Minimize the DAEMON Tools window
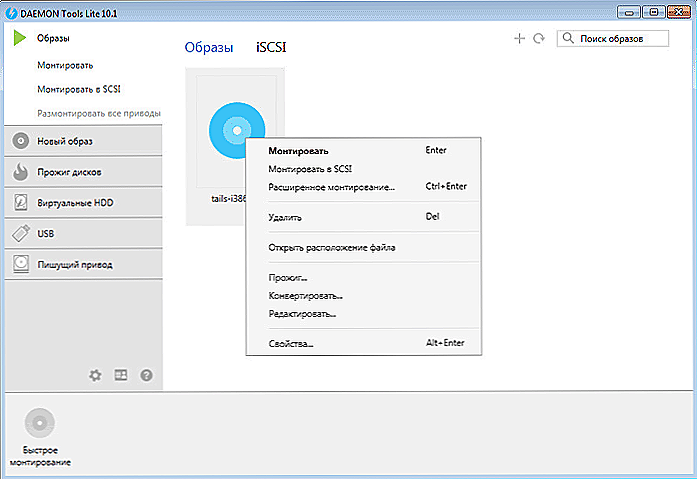This screenshot has height=479, width=697. [629, 12]
